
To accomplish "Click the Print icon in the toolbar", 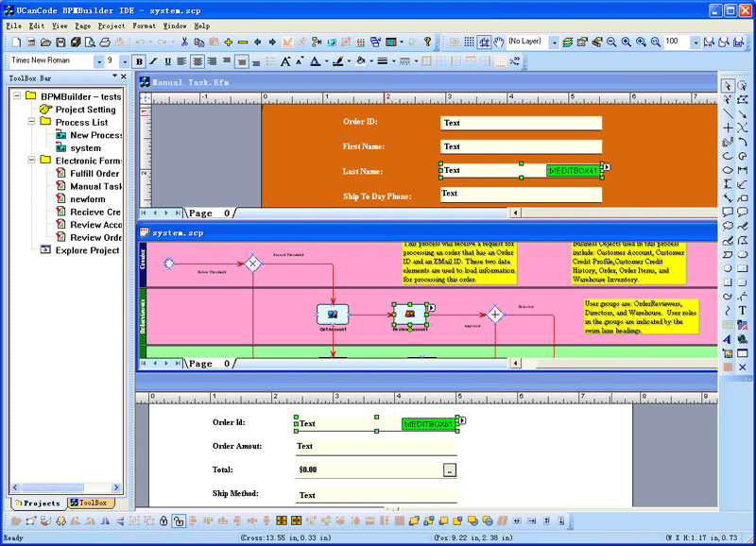I will point(107,43).
